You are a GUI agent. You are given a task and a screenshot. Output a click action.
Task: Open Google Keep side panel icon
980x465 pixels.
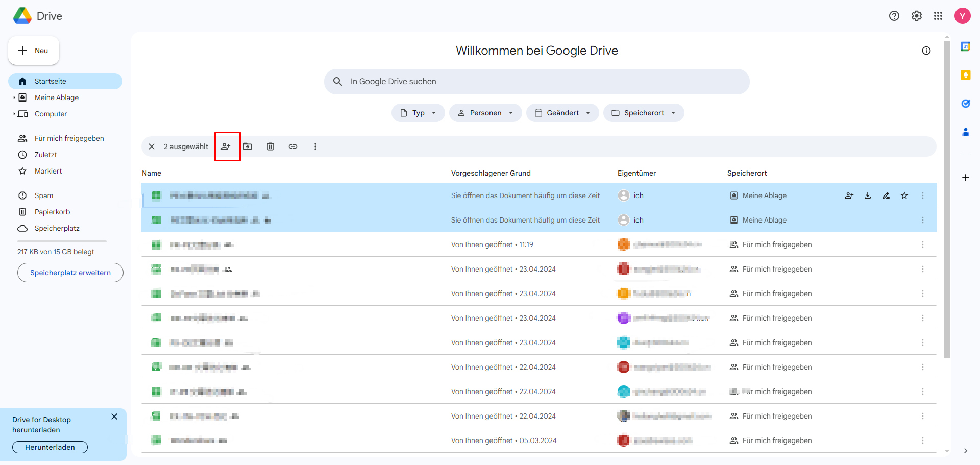(966, 75)
